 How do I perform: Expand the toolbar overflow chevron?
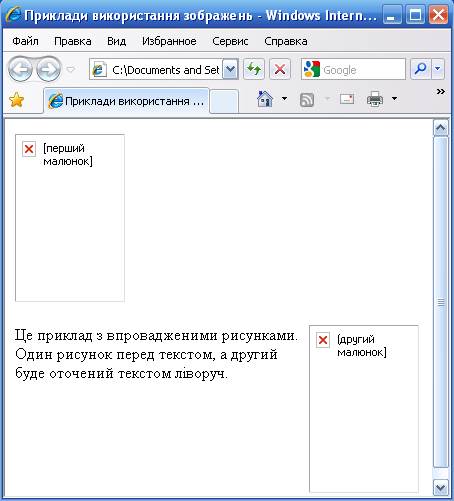coord(440,91)
